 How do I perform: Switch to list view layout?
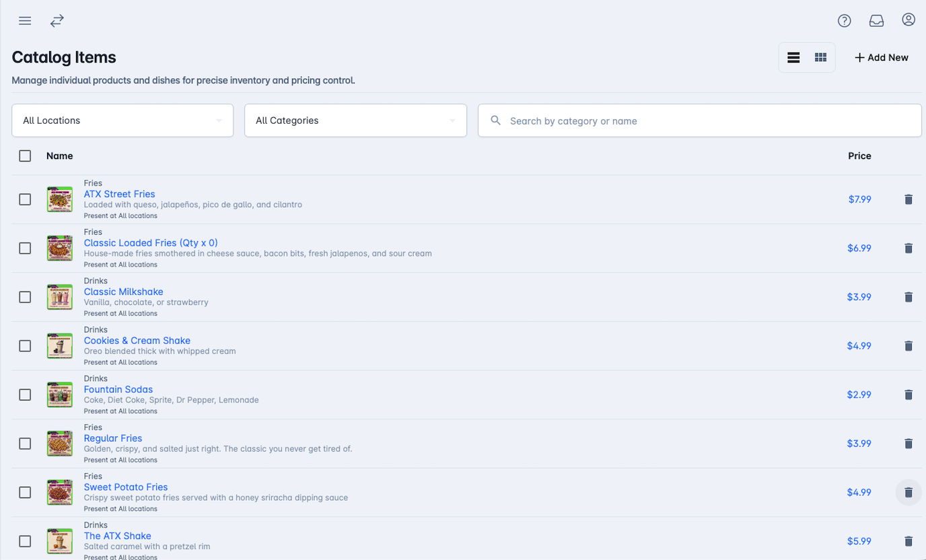point(793,58)
